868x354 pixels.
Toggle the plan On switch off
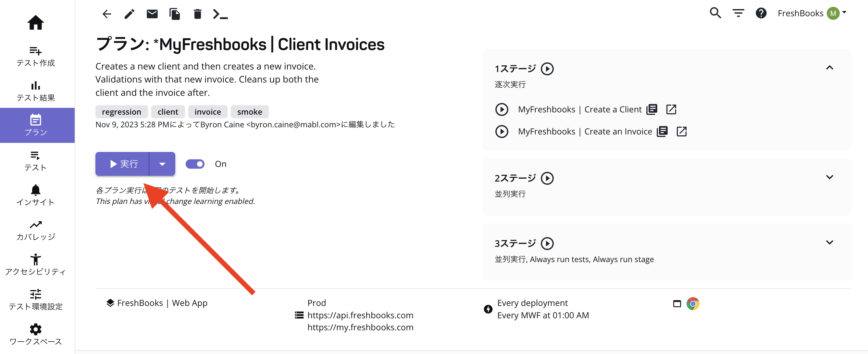coord(195,164)
